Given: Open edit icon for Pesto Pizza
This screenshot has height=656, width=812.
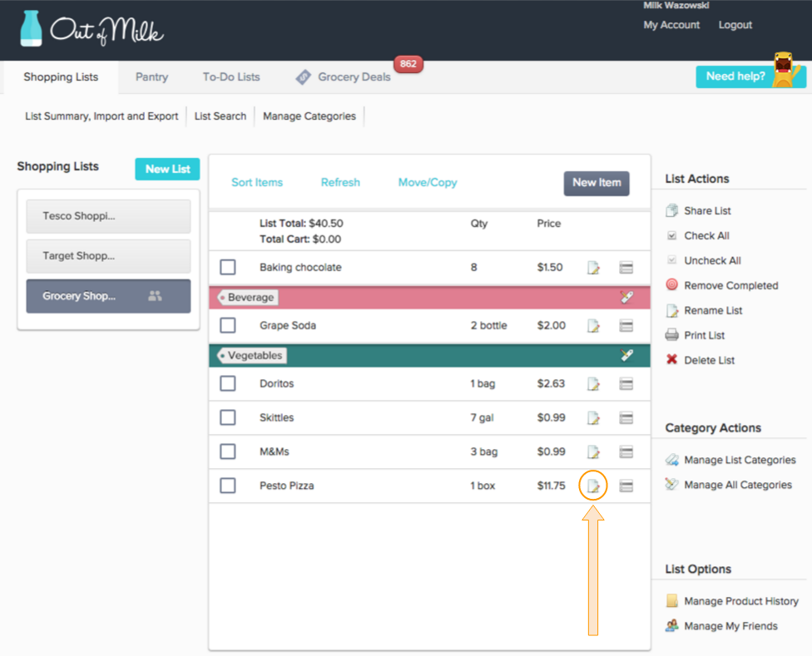Looking at the screenshot, I should coord(593,486).
